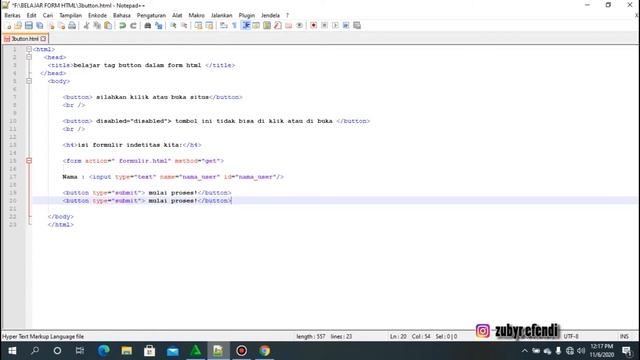Screen dimensions: 640x360
Task: Toggle file monitoring eye icon
Action: [x=299, y=26]
